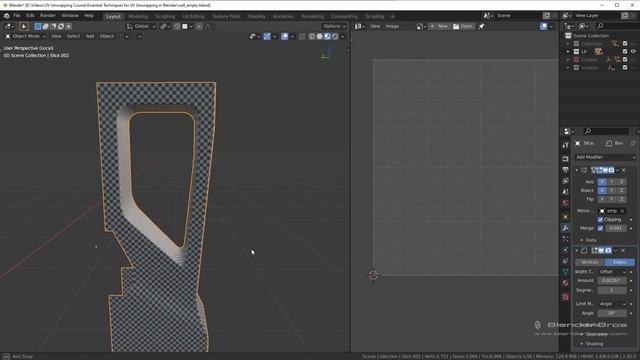
Task: Select the Tweak select tool icon
Action: [x=24, y=26]
